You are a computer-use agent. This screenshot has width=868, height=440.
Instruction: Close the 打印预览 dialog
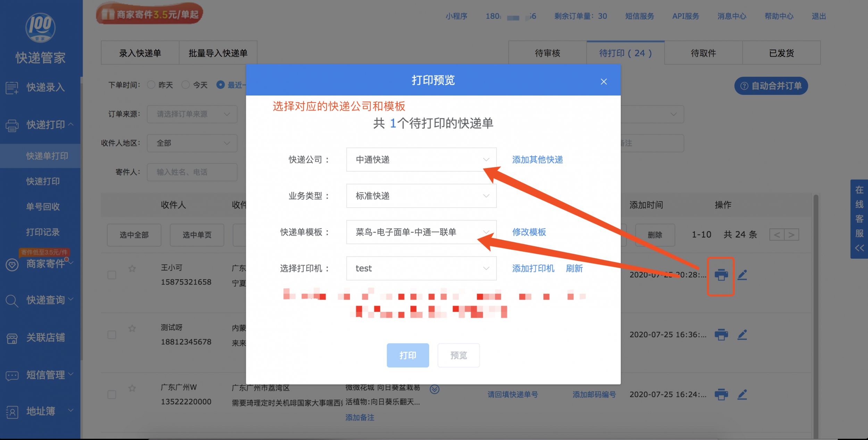pyautogui.click(x=604, y=82)
